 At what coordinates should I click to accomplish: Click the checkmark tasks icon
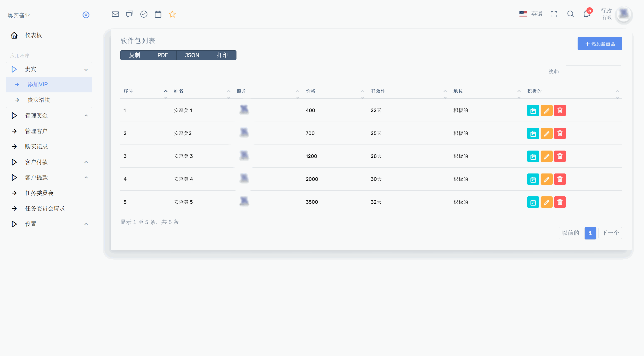click(144, 14)
